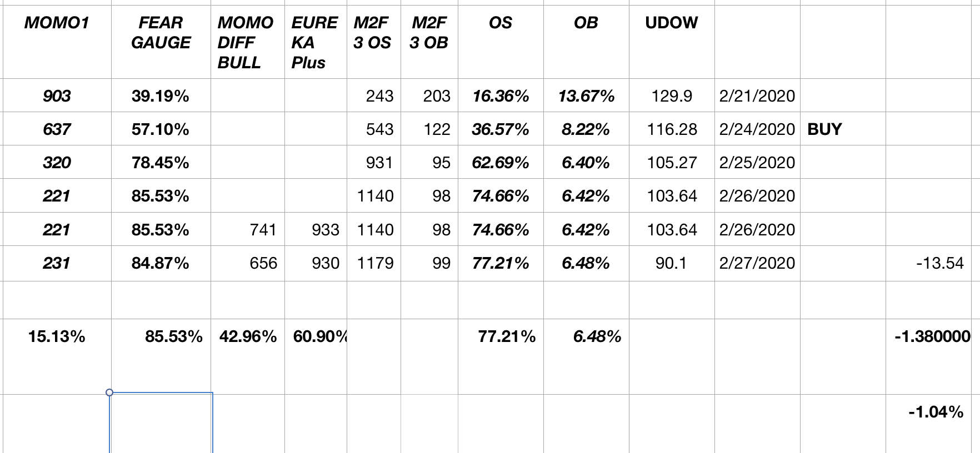Image resolution: width=980 pixels, height=453 pixels.
Task: Click the cell containing 903
Action: (57, 96)
